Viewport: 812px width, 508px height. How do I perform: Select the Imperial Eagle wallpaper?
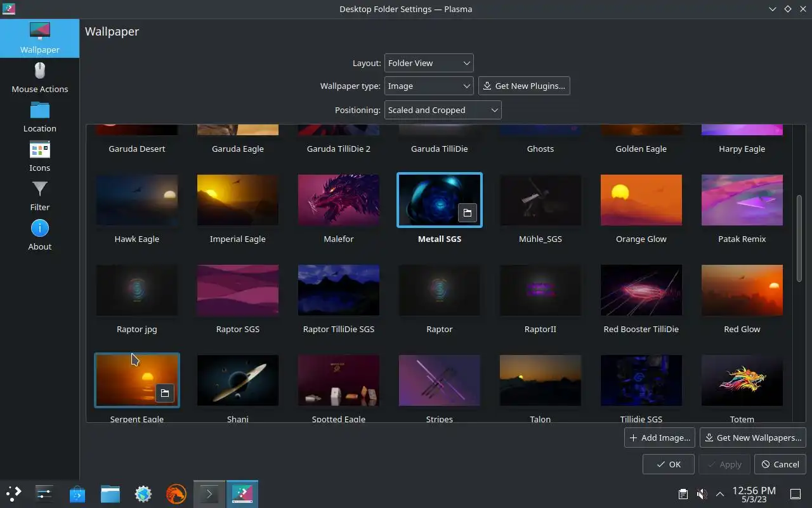(237, 200)
